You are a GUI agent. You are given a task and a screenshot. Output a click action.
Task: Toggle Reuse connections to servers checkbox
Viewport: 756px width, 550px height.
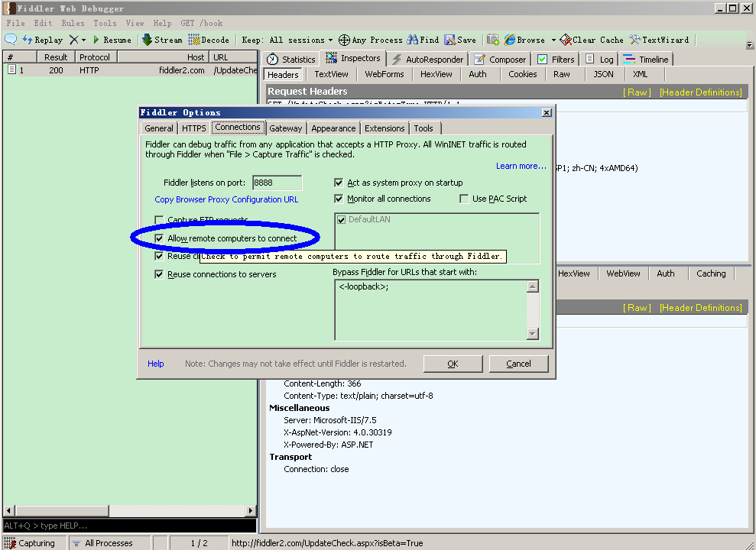pos(159,274)
